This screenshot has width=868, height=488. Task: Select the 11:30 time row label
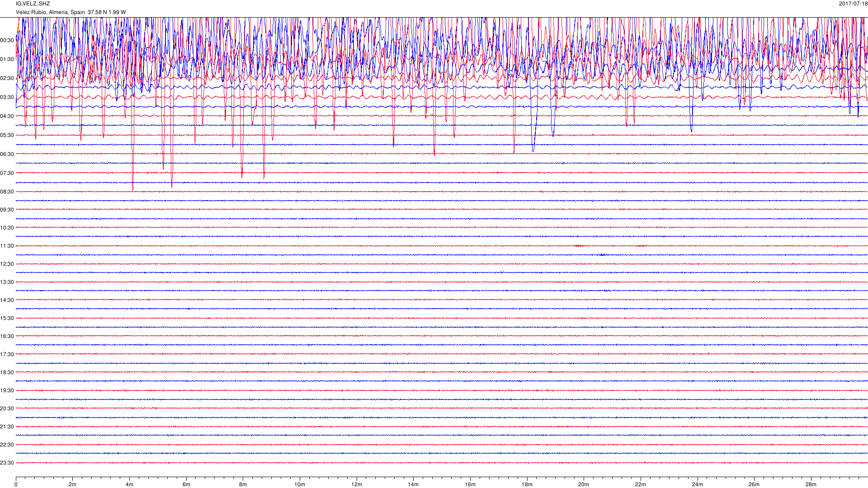coord(7,246)
